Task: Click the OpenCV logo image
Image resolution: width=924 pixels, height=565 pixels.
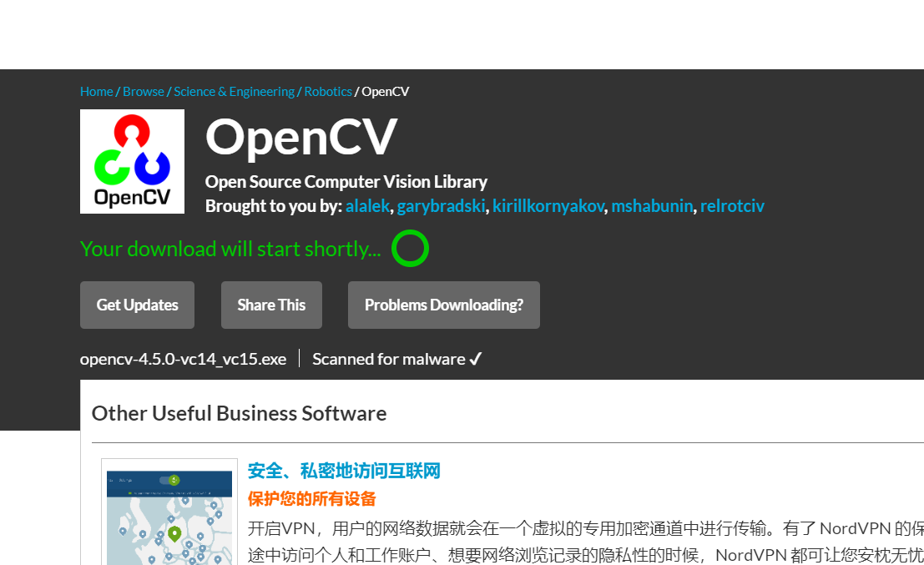Action: pos(132,161)
